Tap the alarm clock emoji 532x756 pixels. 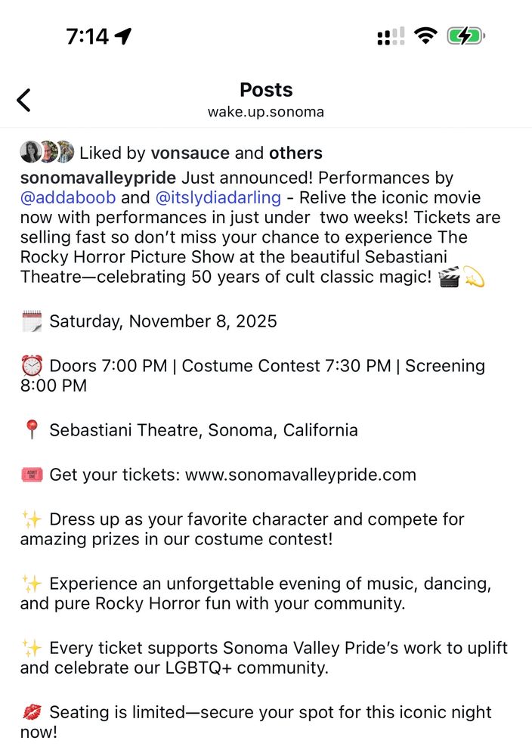[32, 366]
